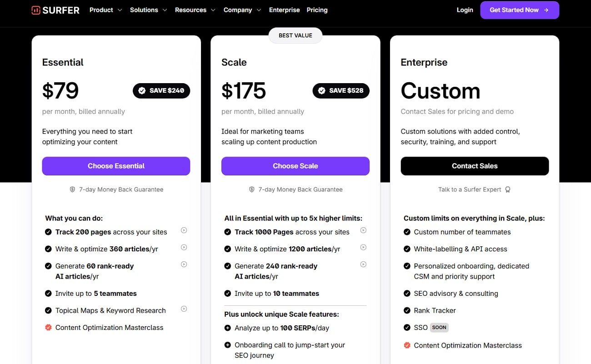Play video for Track 1000 Pages in Scale plan

point(363,230)
